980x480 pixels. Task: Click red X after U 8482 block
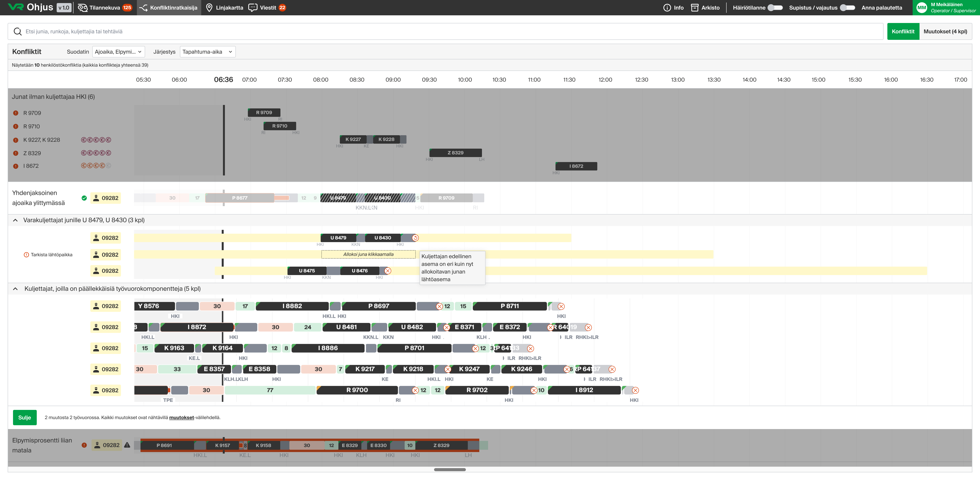point(447,327)
